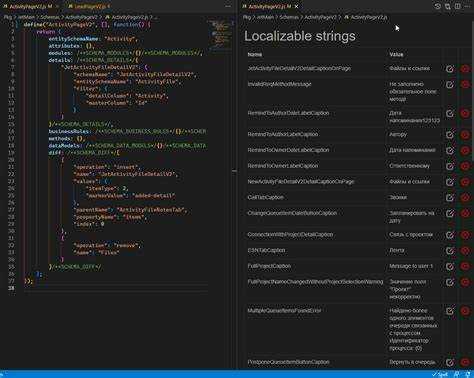Open ActivityPageV2.js file breadcrumb in right editor
The image size is (474, 378).
366,17
